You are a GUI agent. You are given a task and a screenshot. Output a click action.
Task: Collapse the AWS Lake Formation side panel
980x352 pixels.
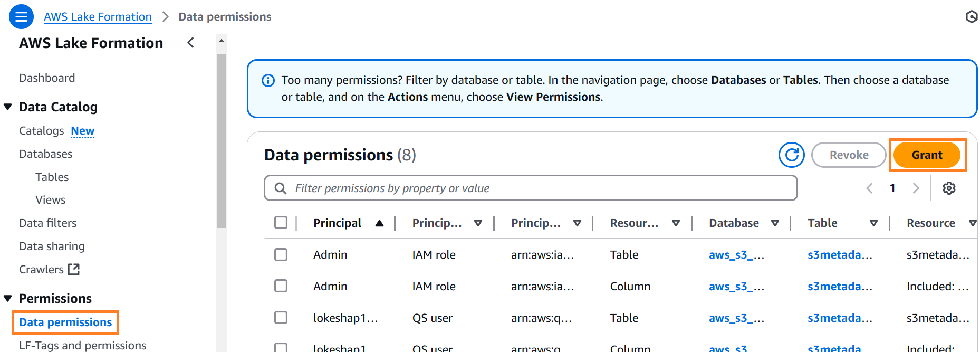pyautogui.click(x=191, y=43)
